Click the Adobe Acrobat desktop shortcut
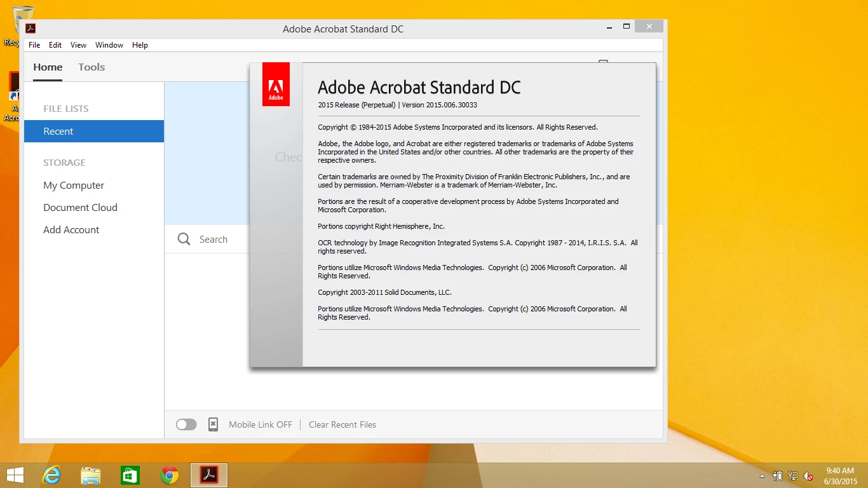This screenshot has width=868, height=488. (13, 96)
